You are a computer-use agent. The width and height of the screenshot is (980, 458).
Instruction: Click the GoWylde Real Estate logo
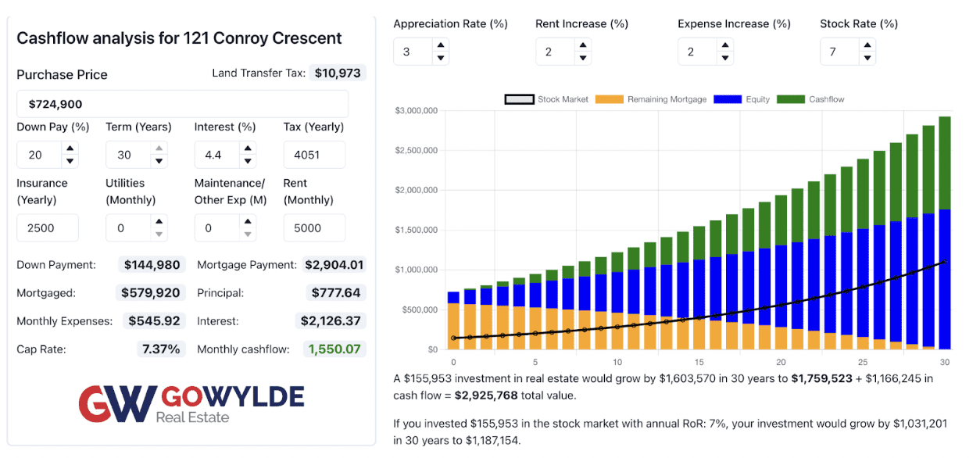point(191,403)
